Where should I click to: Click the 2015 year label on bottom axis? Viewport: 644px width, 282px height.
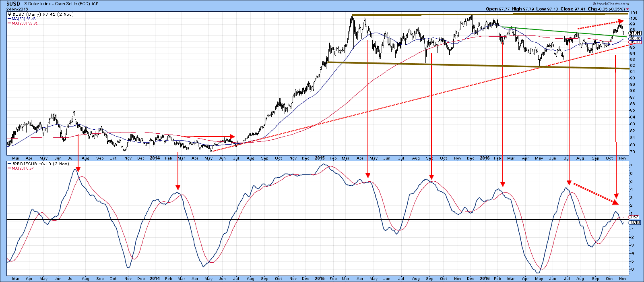[320, 278]
